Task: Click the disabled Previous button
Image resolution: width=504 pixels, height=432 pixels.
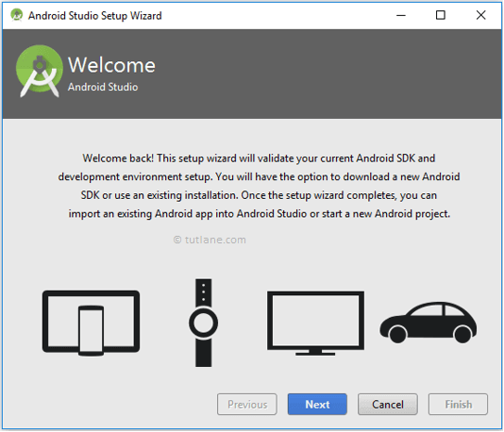Action: click(247, 404)
